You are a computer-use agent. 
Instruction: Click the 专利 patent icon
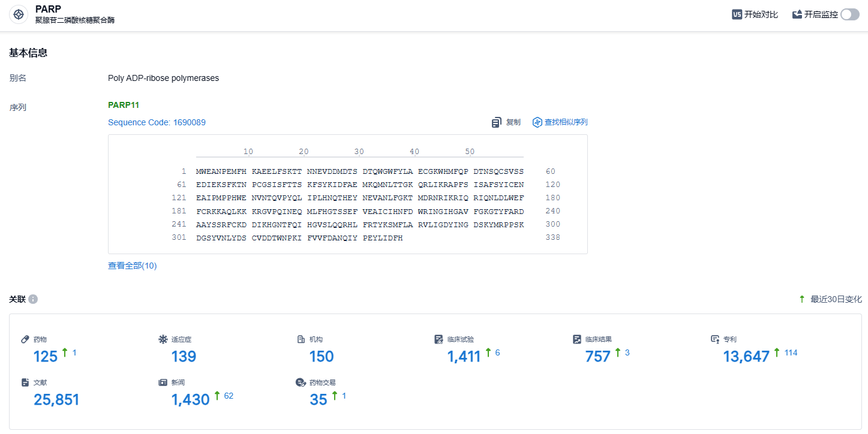click(x=715, y=339)
